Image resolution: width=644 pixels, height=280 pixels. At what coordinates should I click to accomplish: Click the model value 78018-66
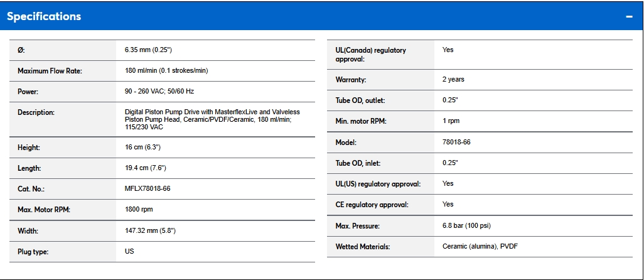click(456, 142)
